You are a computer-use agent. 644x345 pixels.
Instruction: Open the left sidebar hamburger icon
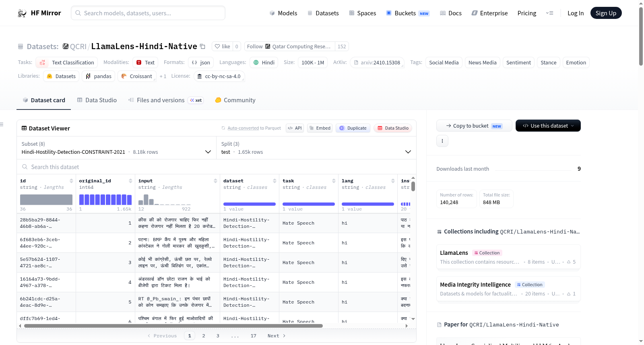tap(2, 124)
